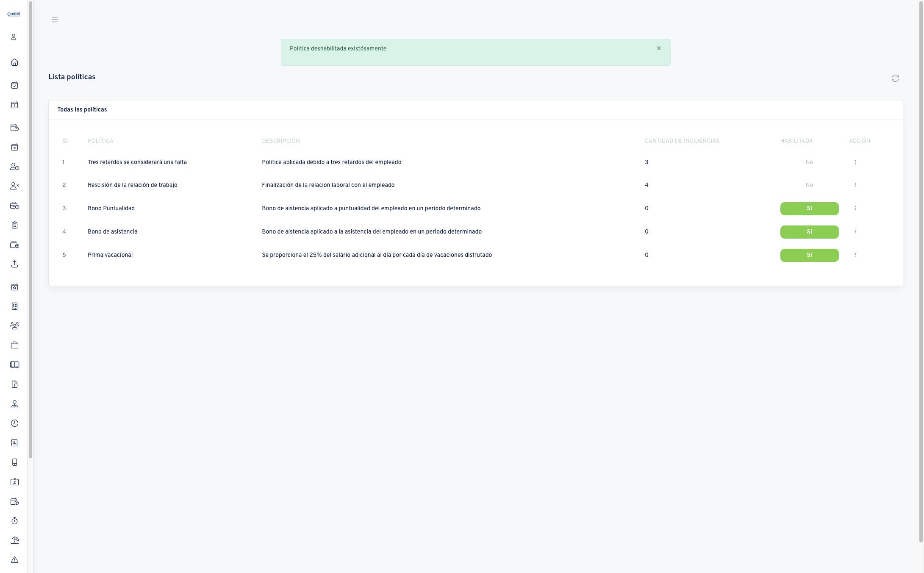This screenshot has width=924, height=573.
Task: Open the warning triangle sidebar icon
Action: coord(14,560)
